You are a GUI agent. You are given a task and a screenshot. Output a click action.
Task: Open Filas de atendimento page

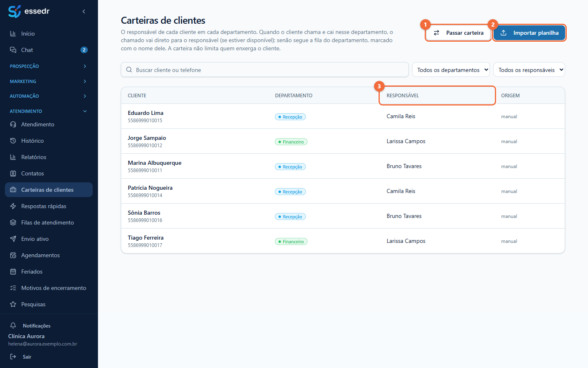(x=49, y=222)
